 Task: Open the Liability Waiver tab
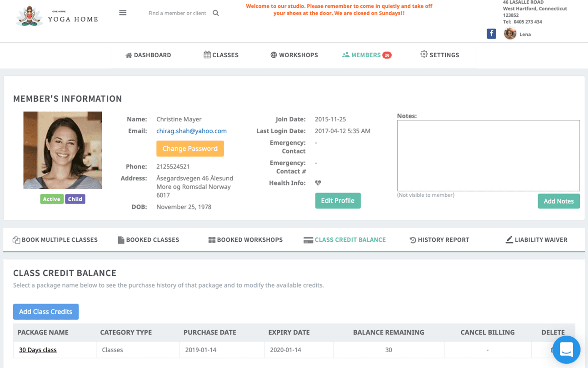point(536,240)
